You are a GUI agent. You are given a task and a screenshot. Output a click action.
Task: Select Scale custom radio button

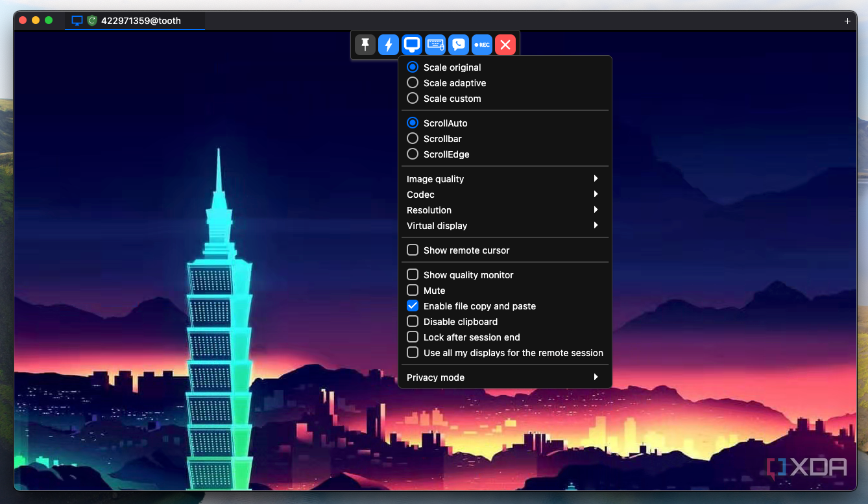point(413,98)
